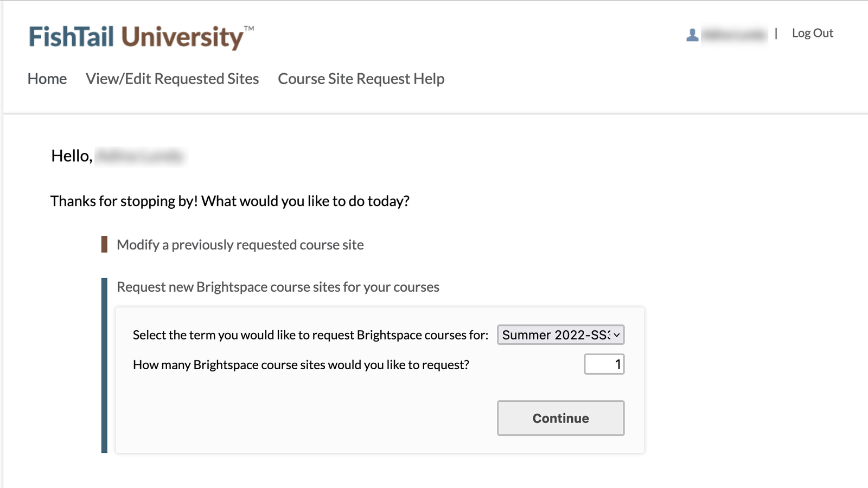868x488 pixels.
Task: Click the blurred username beside profile icon
Action: pos(734,35)
